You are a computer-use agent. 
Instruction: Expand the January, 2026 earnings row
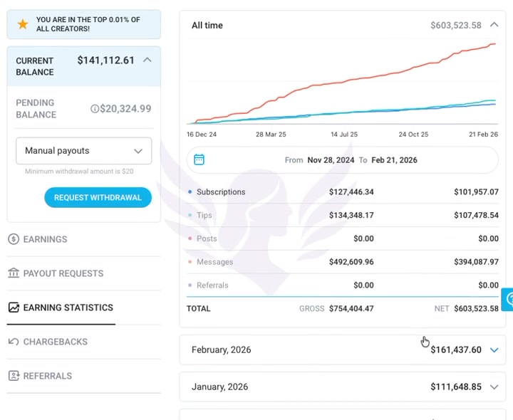pyautogui.click(x=495, y=387)
